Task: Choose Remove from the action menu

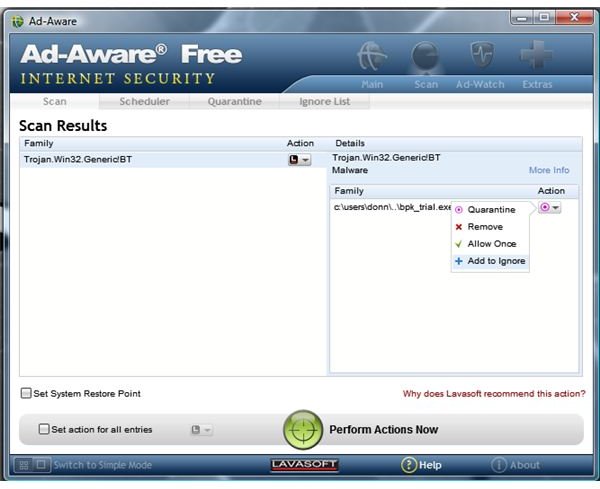Action: click(x=491, y=227)
